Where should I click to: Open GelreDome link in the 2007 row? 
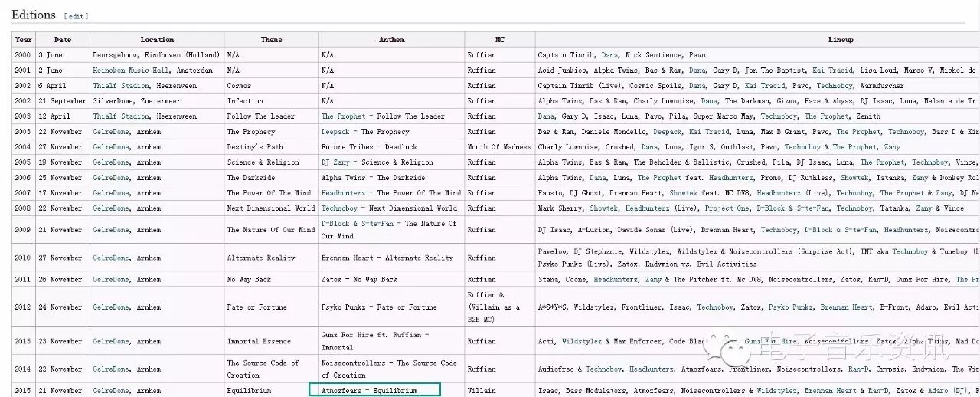point(111,193)
